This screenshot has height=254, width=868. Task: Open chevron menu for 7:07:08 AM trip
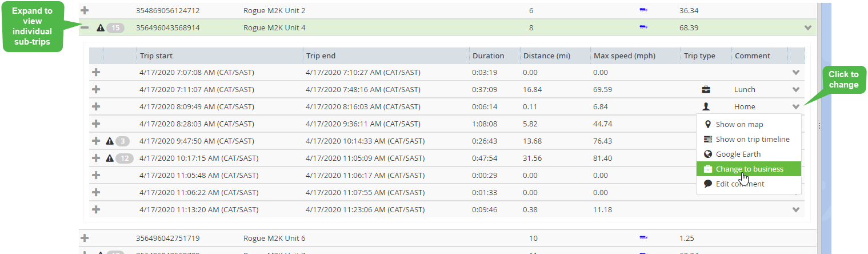[x=796, y=72]
